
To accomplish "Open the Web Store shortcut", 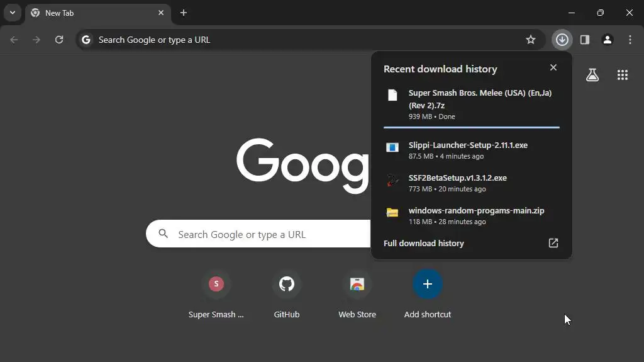I will coord(357,295).
